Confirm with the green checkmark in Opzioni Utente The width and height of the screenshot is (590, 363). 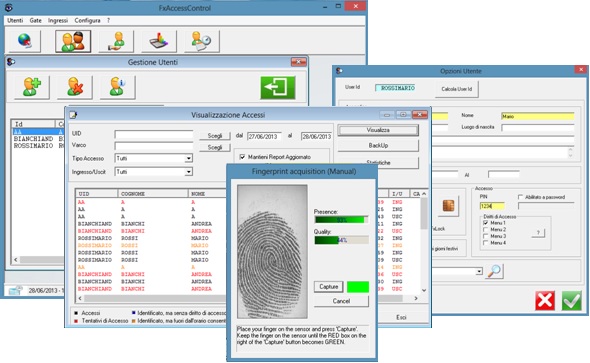pos(572,300)
